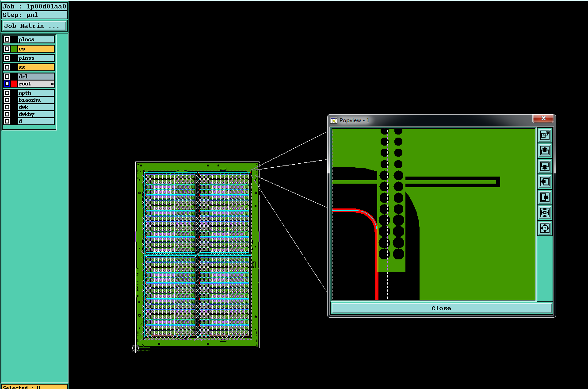Select the dwkby layer name
The image size is (588, 389).
tap(36, 114)
